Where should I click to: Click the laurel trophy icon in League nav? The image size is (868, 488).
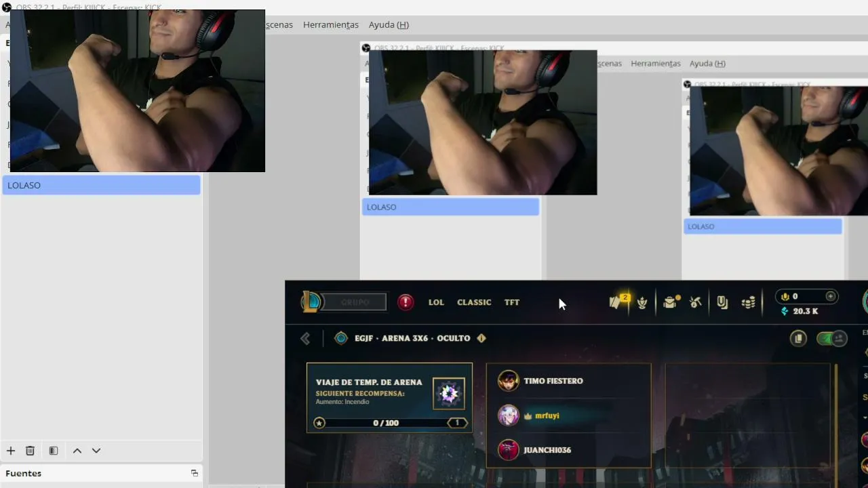pos(642,302)
